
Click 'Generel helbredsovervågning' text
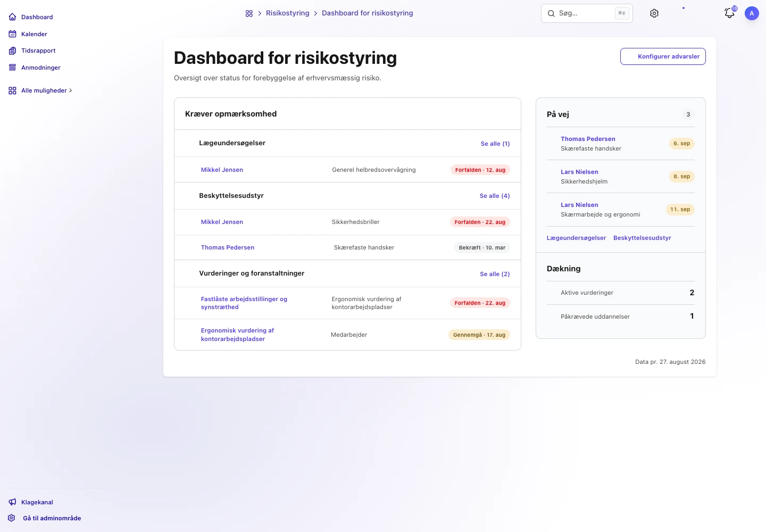(x=374, y=170)
